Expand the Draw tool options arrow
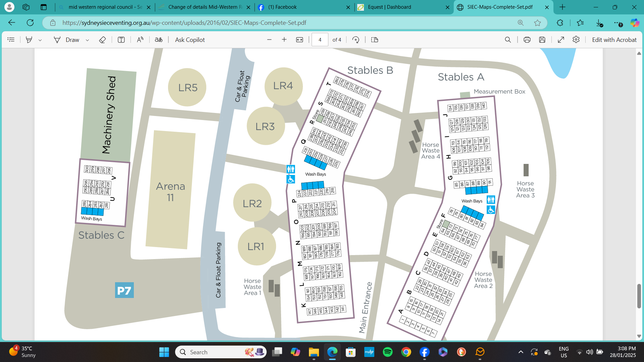 point(87,40)
